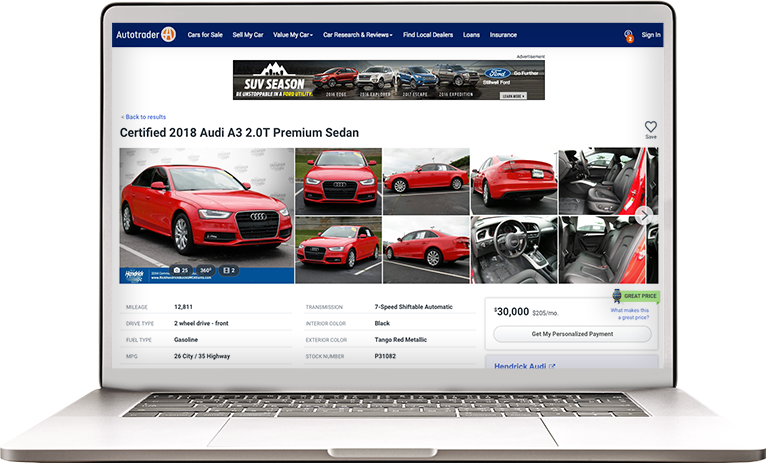Click mileage value 12,811
The height and width of the screenshot is (463, 766).
pyautogui.click(x=183, y=307)
